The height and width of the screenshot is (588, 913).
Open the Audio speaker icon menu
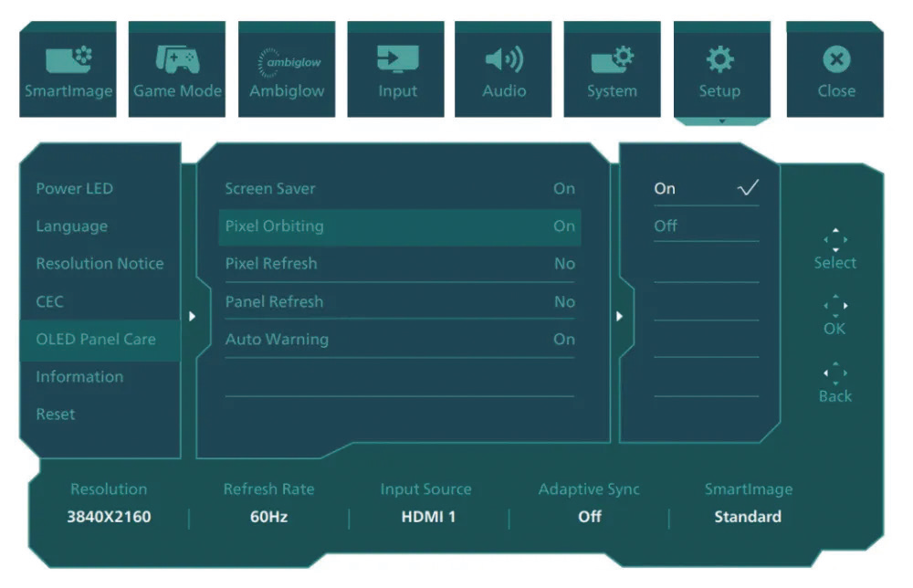pos(504,58)
